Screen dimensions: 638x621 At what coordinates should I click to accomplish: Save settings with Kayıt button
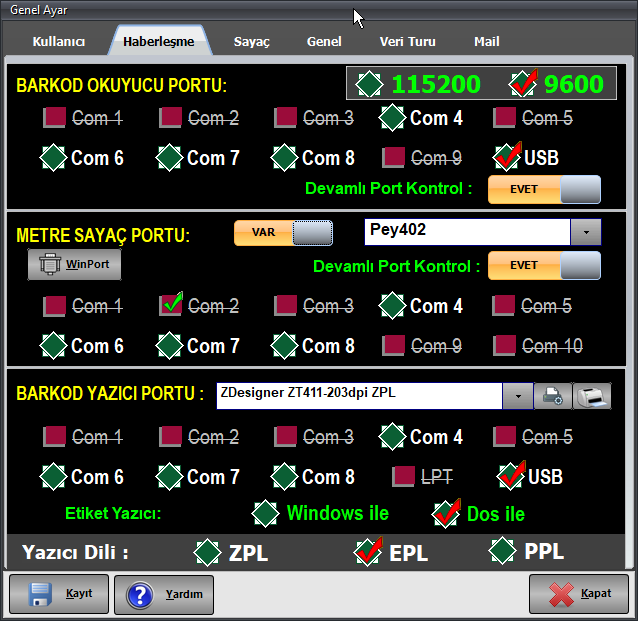tap(59, 594)
